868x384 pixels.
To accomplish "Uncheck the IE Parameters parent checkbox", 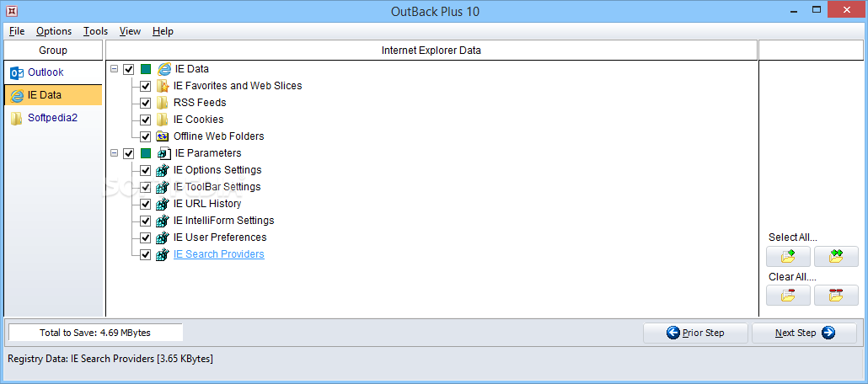I will (128, 153).
